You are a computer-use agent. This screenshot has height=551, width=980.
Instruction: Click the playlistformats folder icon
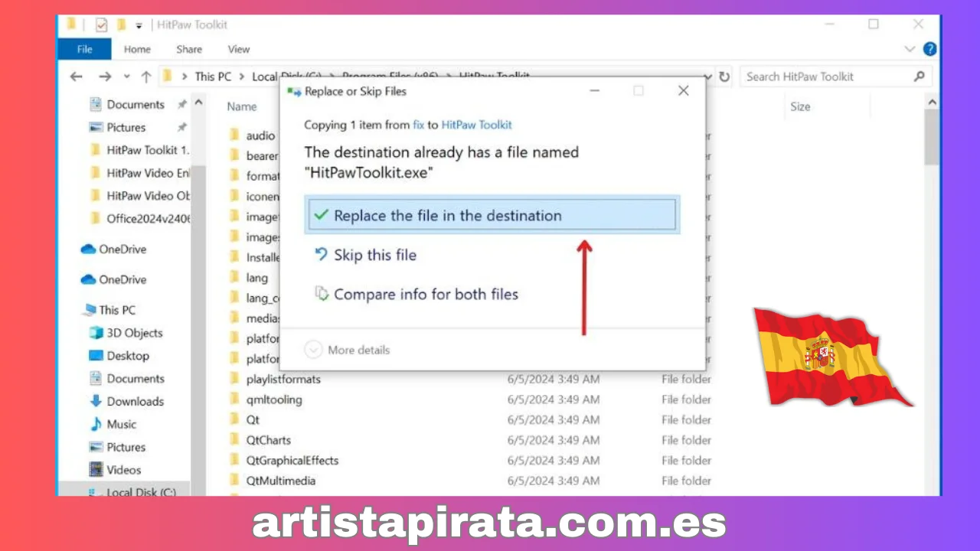[x=234, y=379]
